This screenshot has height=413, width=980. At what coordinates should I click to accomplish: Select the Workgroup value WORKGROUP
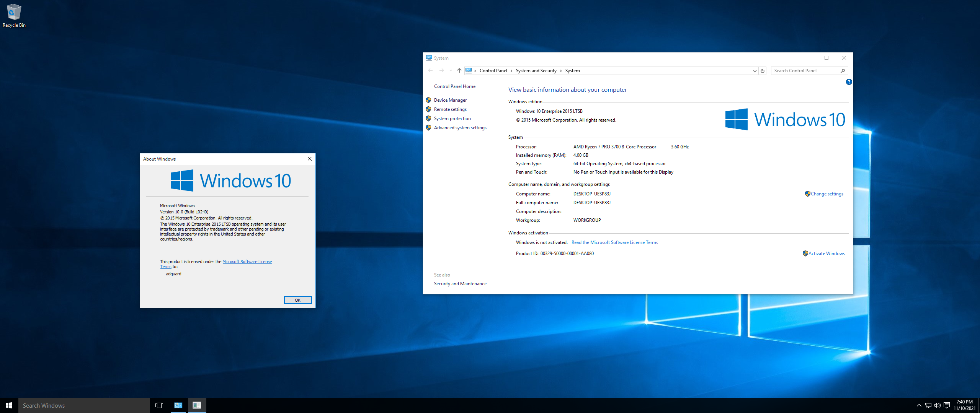click(x=587, y=220)
